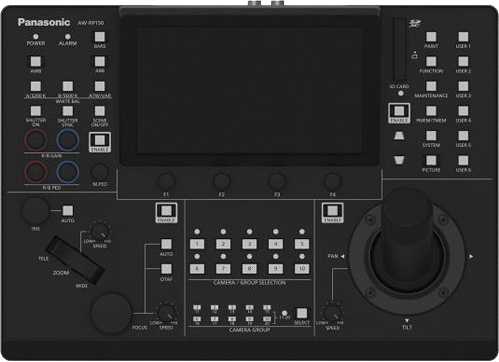Click the red R GAIN knob
The width and height of the screenshot is (499, 362).
click(x=35, y=140)
